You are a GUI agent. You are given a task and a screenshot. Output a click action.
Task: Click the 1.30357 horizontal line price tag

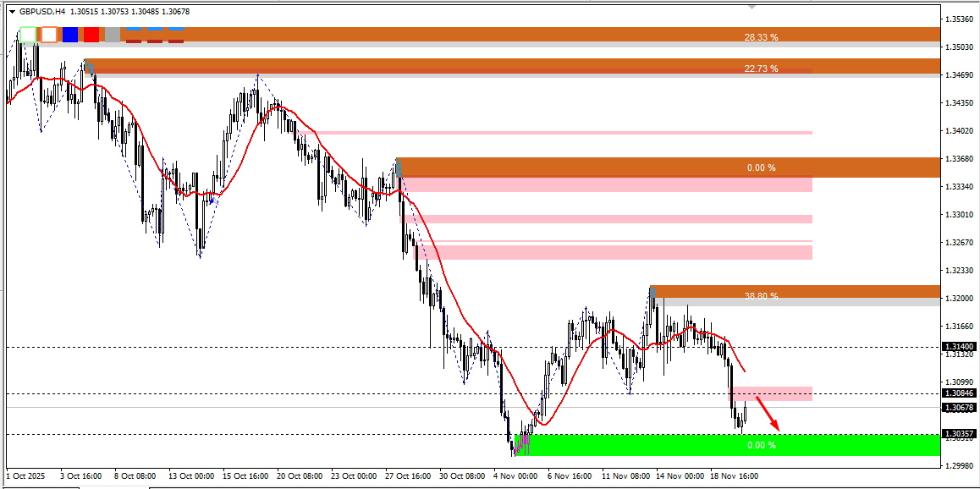(960, 434)
